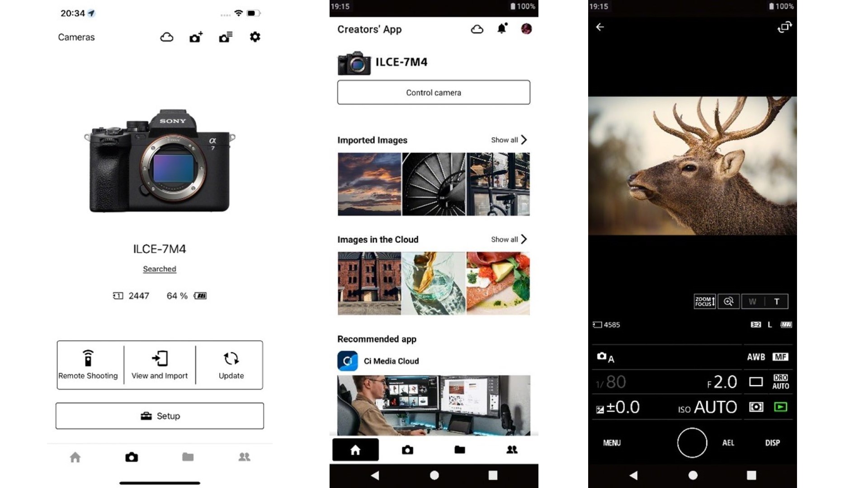
Task: Show all Images in the Cloud
Action: 509,239
